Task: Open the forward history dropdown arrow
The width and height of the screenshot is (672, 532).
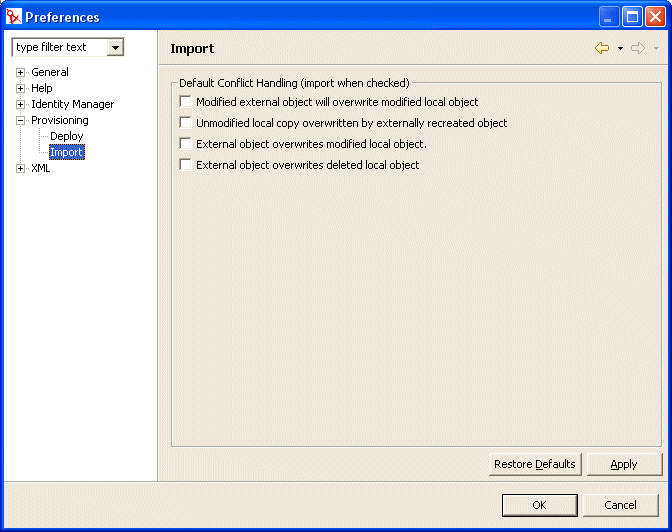Action: 656,48
